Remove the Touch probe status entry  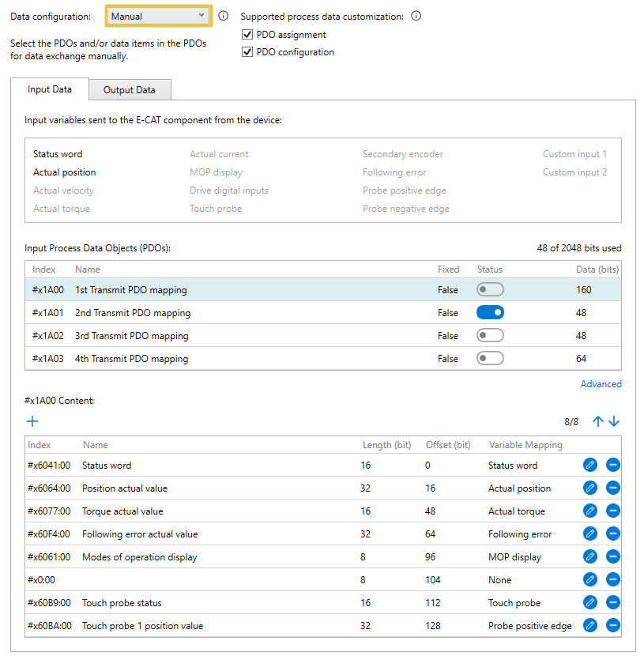tap(613, 603)
